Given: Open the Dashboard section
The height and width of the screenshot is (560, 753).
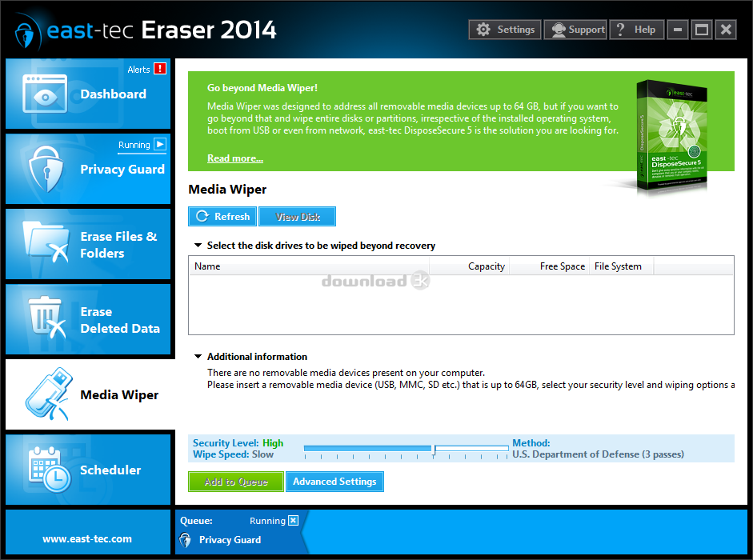Looking at the screenshot, I should coord(88,94).
